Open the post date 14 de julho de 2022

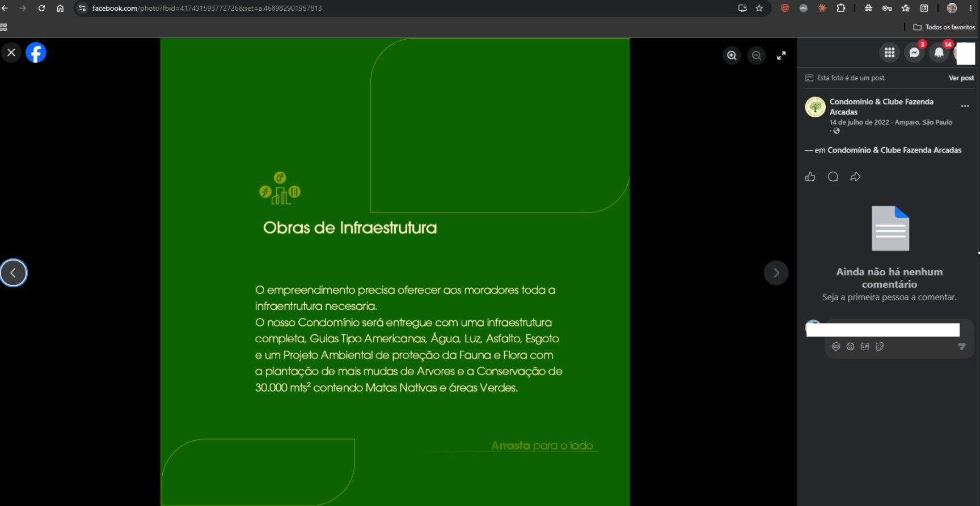coord(859,122)
